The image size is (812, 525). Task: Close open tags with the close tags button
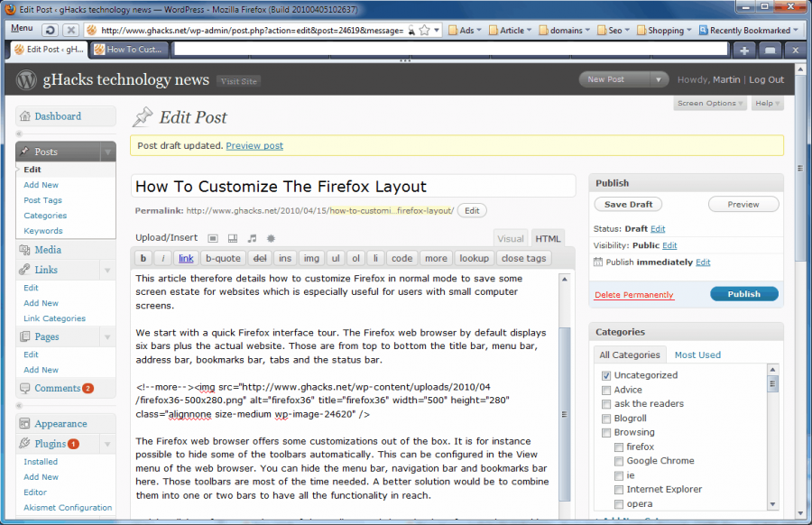[x=523, y=258]
